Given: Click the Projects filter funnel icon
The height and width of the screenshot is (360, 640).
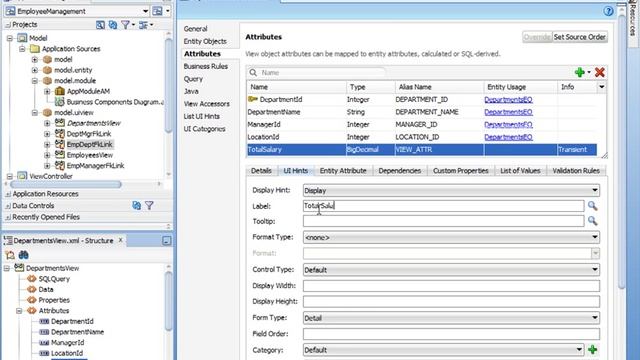Looking at the screenshot, I should coord(125,25).
